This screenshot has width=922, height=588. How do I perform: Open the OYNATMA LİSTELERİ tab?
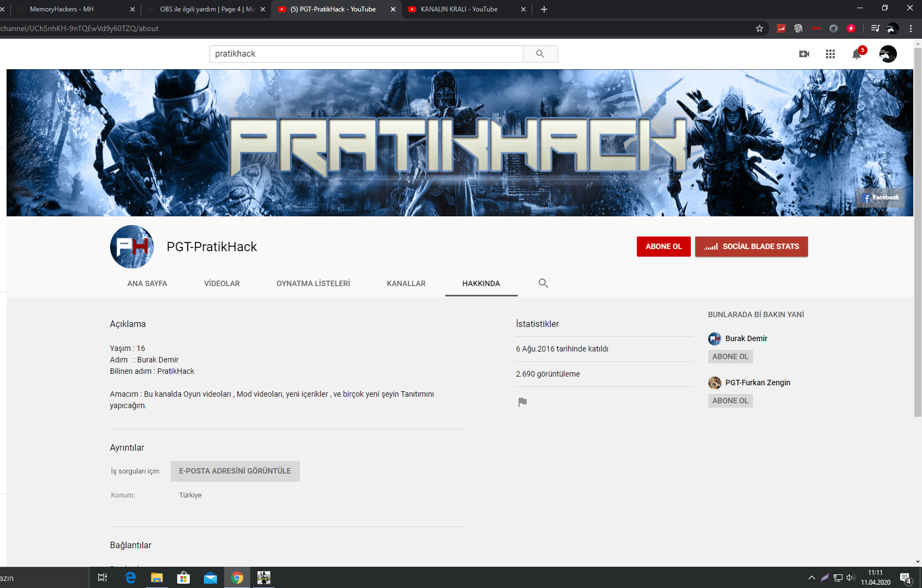pyautogui.click(x=314, y=283)
